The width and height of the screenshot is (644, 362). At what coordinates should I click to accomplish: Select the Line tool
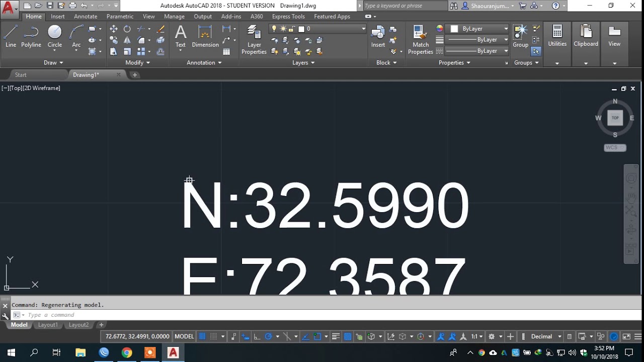(11, 37)
